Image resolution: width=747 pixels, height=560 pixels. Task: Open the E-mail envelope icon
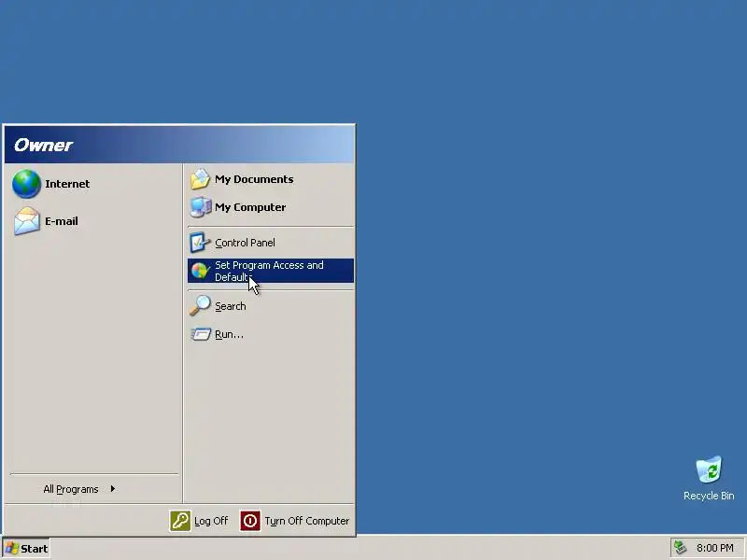point(27,221)
